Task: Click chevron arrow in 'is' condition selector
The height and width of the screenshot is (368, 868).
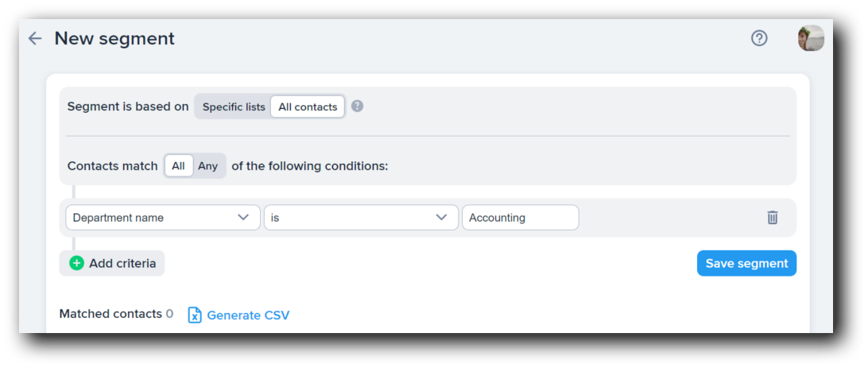Action: [x=442, y=218]
